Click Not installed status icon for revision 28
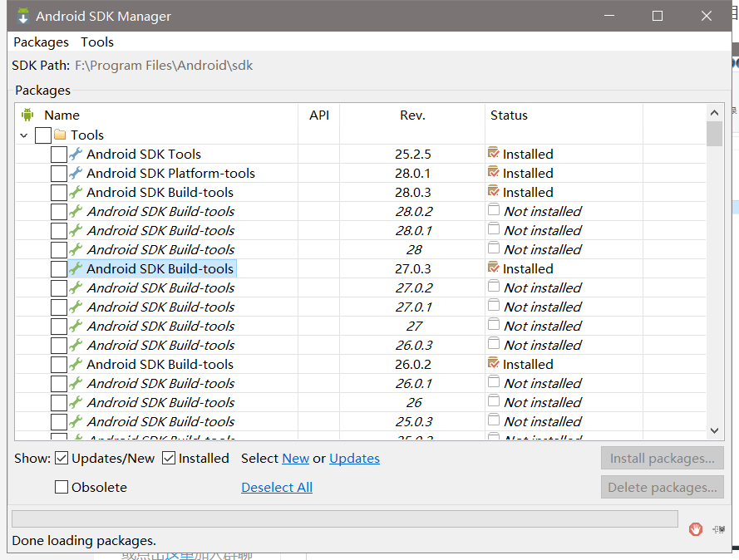Viewport: 739px width, 560px height. pos(494,248)
